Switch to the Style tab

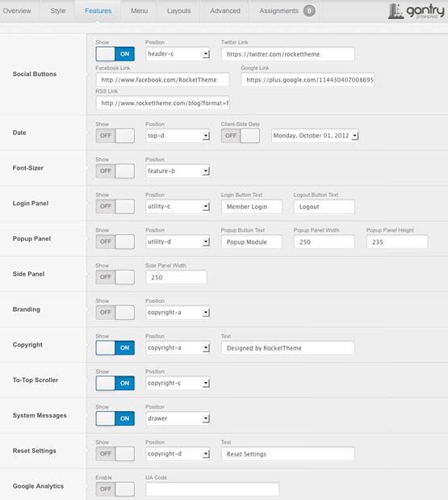point(58,11)
